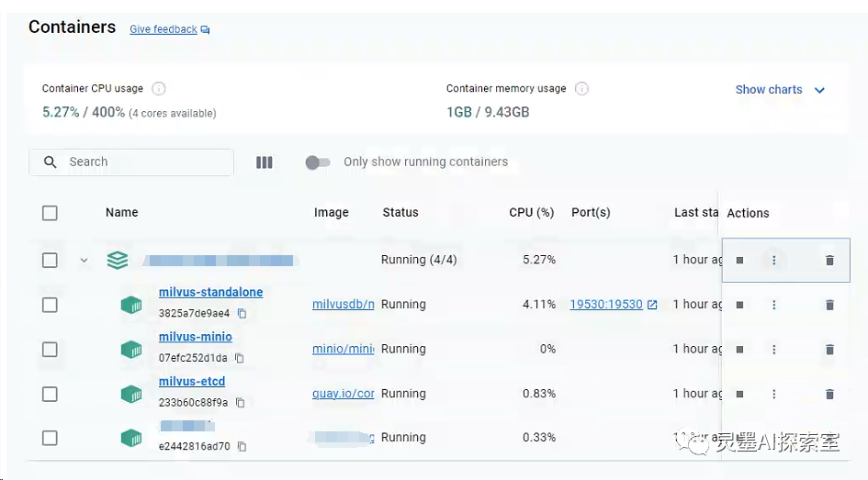Click the milvus-standalone container cube icon

coord(131,305)
